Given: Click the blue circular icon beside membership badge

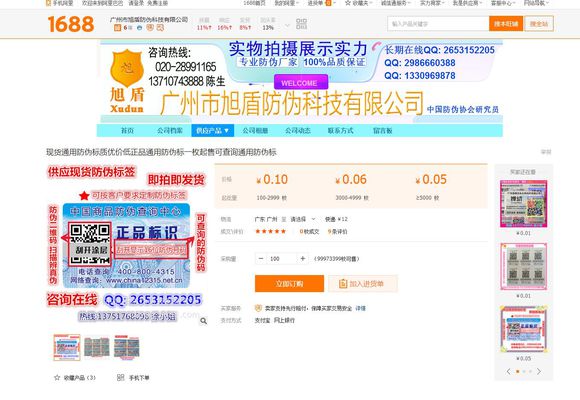Looking at the screenshot, I should 139,28.
